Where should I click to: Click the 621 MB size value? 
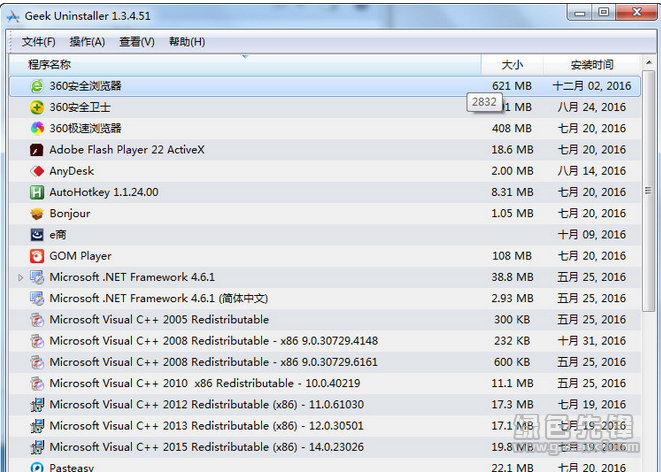(x=512, y=86)
